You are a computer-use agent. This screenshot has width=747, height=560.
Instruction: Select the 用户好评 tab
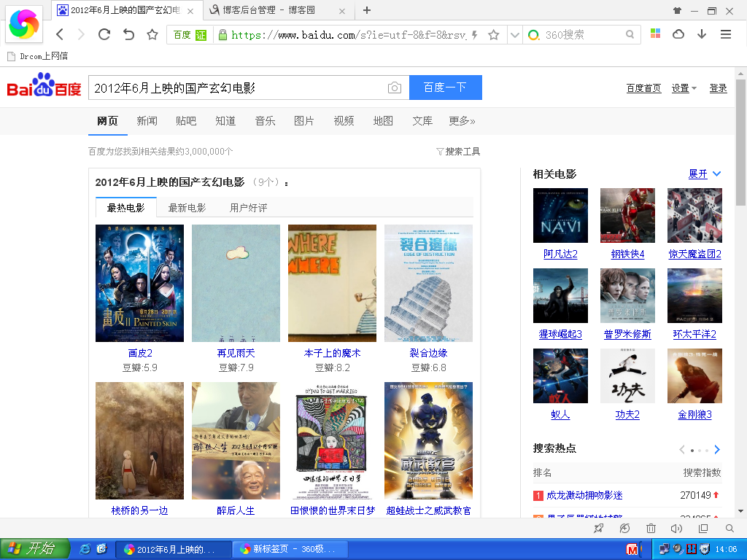point(248,208)
